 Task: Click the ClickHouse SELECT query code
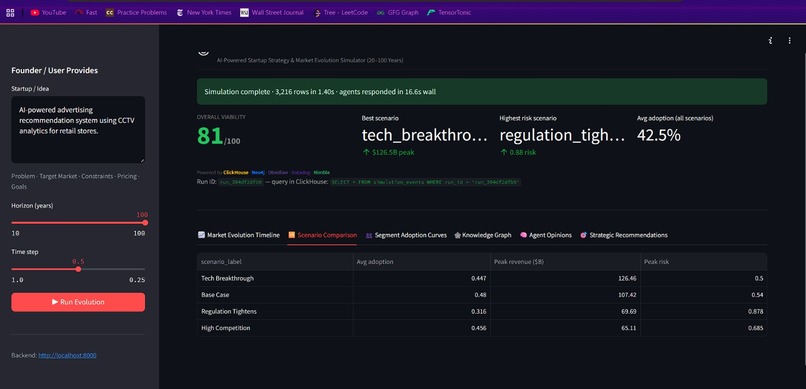(425, 182)
